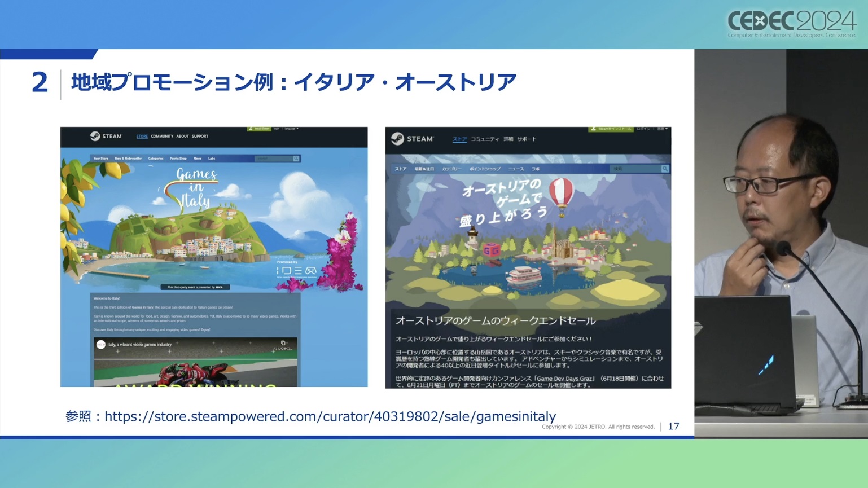This screenshot has width=868, height=488.
Task: Select the Points Shop tab
Action: pyautogui.click(x=178, y=159)
